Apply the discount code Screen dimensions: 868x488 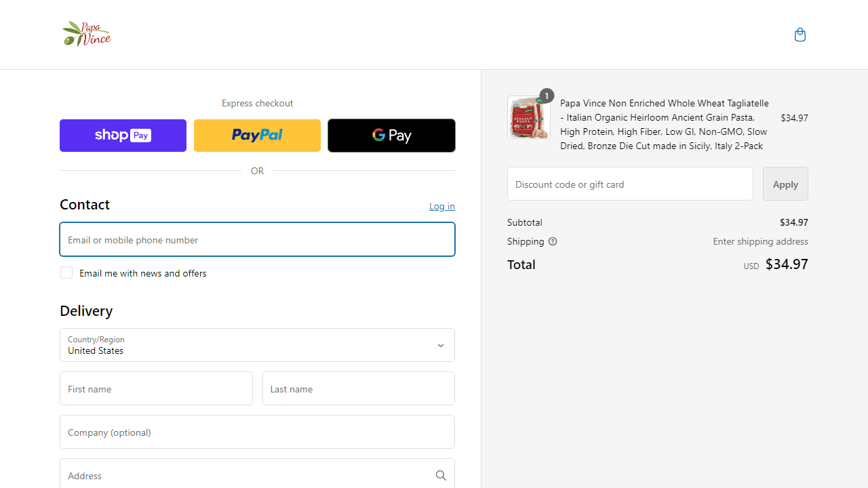pos(785,184)
